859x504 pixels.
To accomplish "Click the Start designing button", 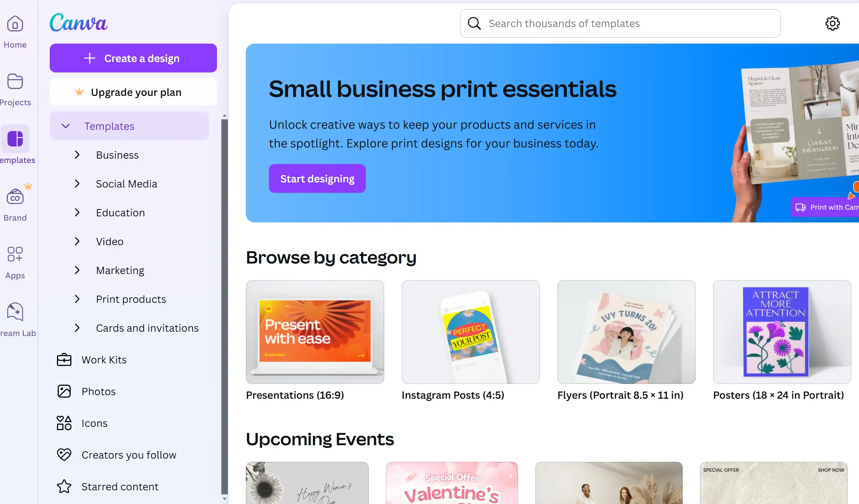I will tap(317, 178).
